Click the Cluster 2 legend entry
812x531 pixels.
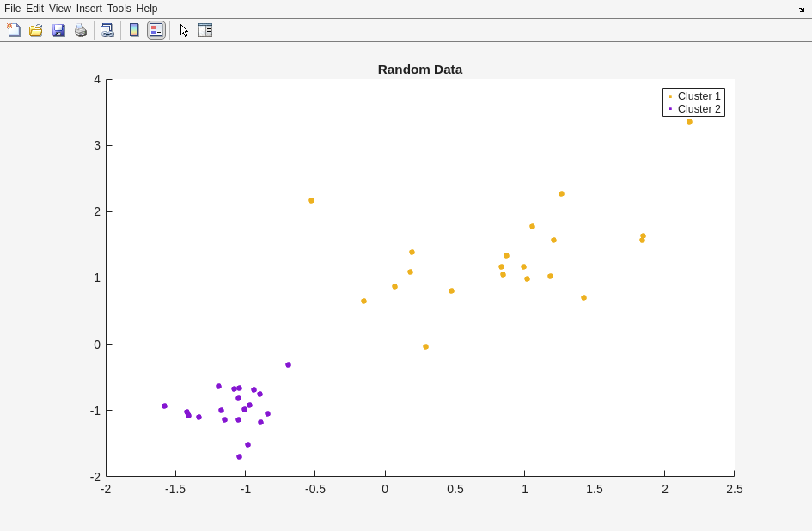(699, 109)
